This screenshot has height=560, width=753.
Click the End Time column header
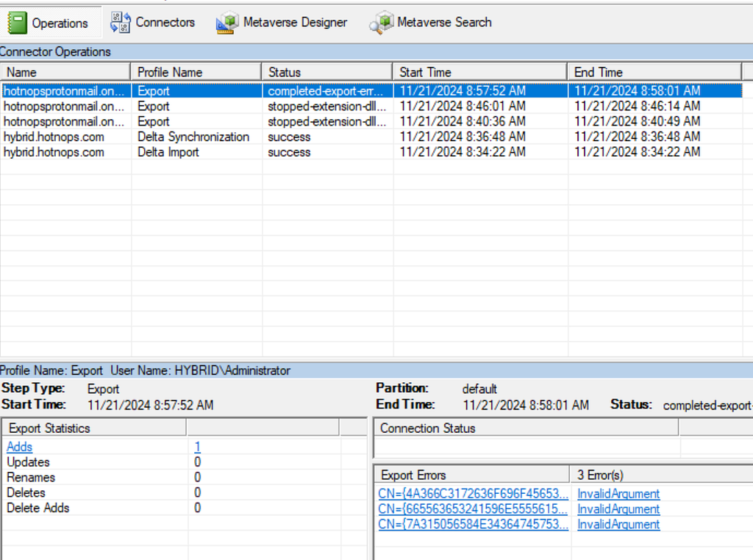pyautogui.click(x=654, y=72)
